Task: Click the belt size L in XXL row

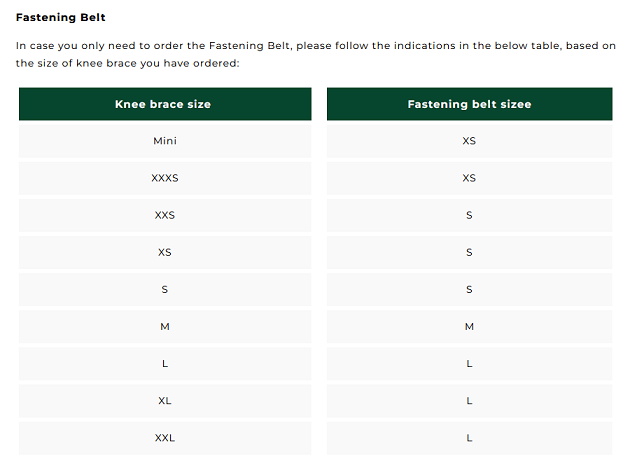Action: coord(469,438)
